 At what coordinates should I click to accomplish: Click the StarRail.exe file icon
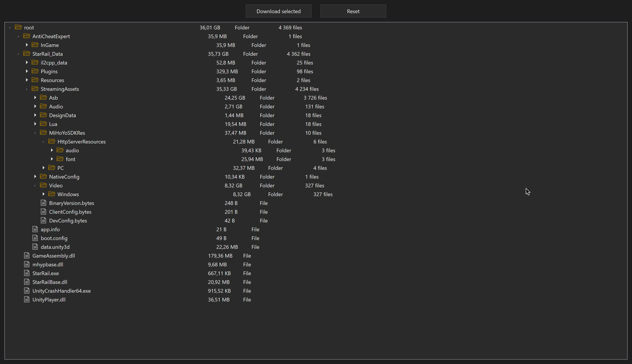click(x=27, y=273)
